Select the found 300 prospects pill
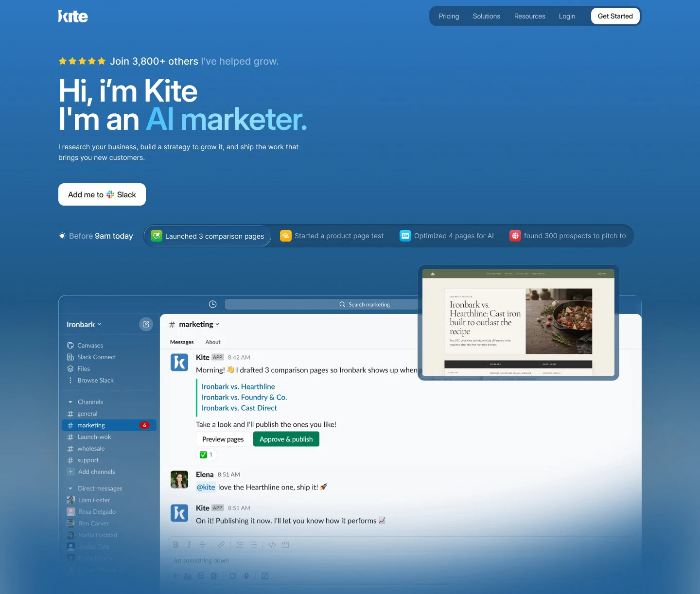700x594 pixels. pos(568,236)
